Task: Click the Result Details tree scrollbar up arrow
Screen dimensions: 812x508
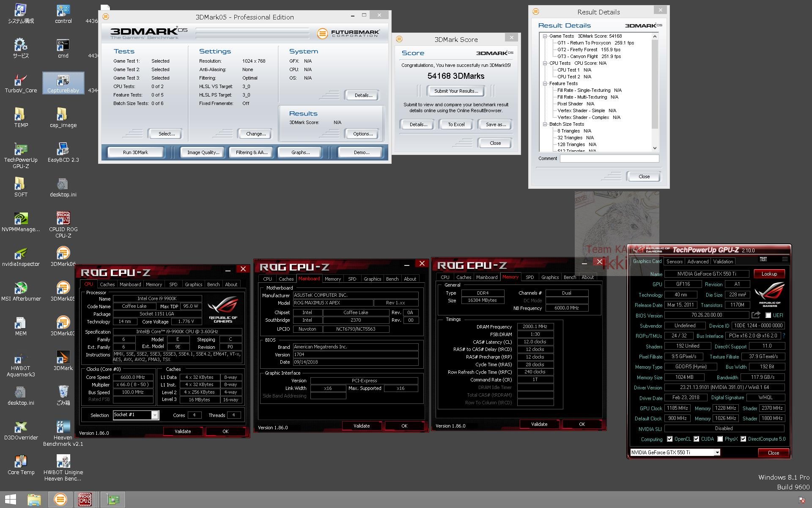Action: [x=655, y=36]
